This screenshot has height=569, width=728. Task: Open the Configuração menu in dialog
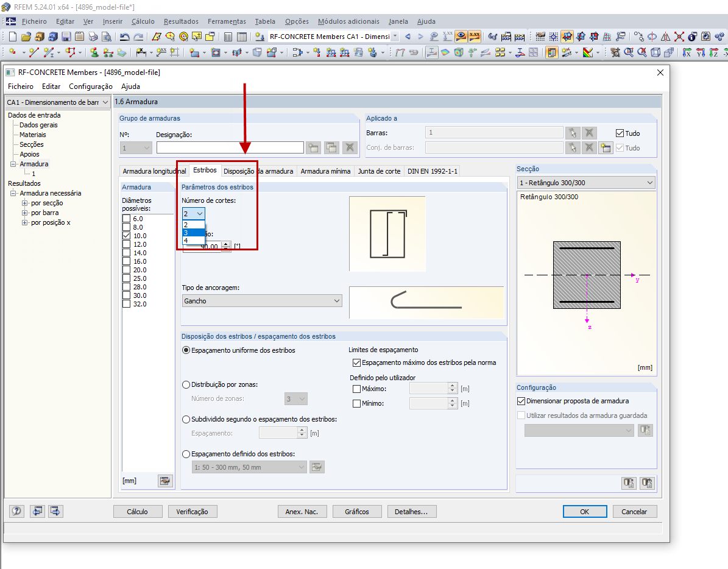point(91,87)
